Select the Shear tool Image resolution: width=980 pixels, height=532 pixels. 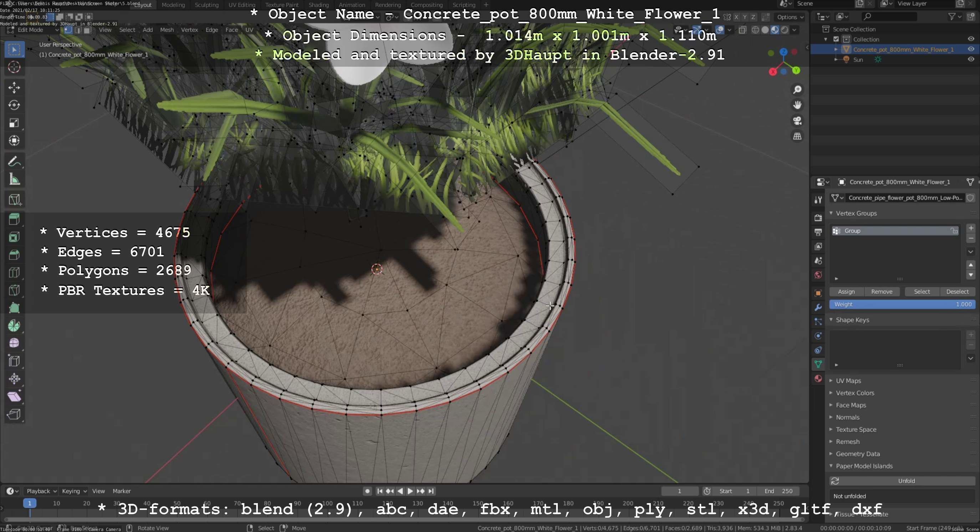point(14,396)
